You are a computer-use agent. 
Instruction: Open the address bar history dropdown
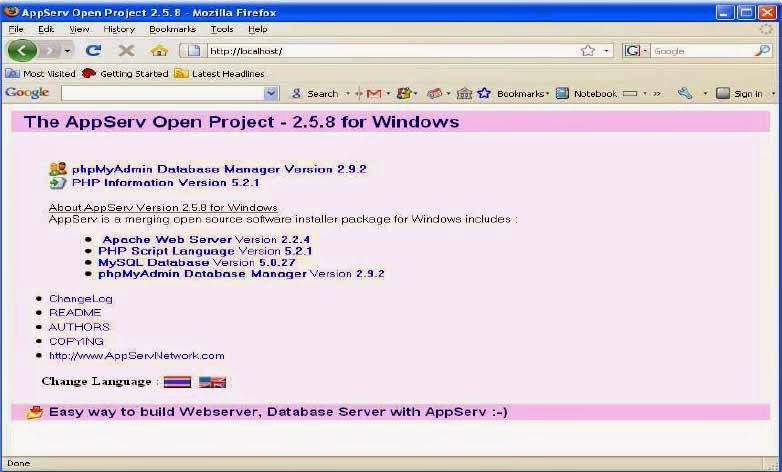tap(606, 51)
